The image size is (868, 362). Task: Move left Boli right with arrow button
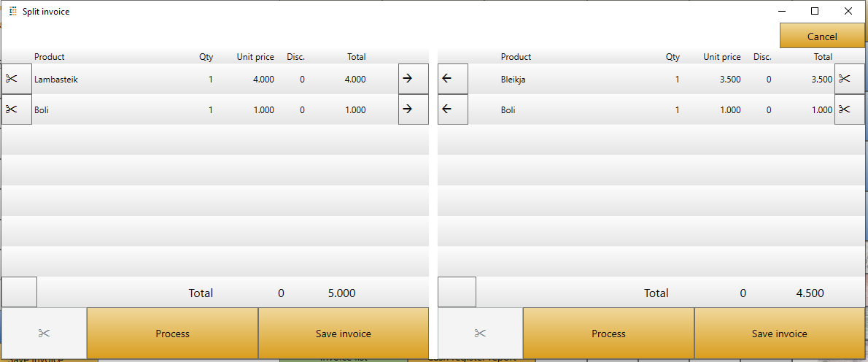click(x=413, y=109)
